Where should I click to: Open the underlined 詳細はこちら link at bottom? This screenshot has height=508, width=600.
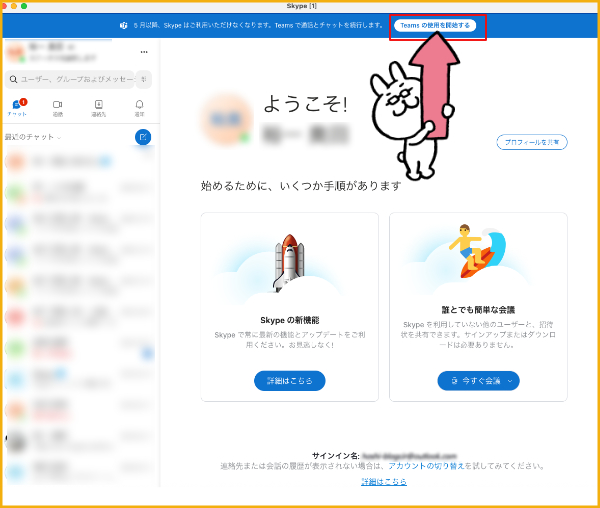384,482
